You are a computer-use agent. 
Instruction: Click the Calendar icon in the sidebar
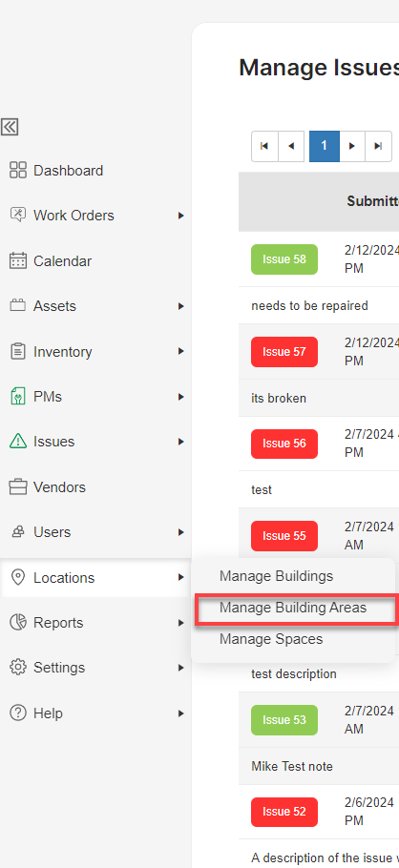(x=18, y=260)
